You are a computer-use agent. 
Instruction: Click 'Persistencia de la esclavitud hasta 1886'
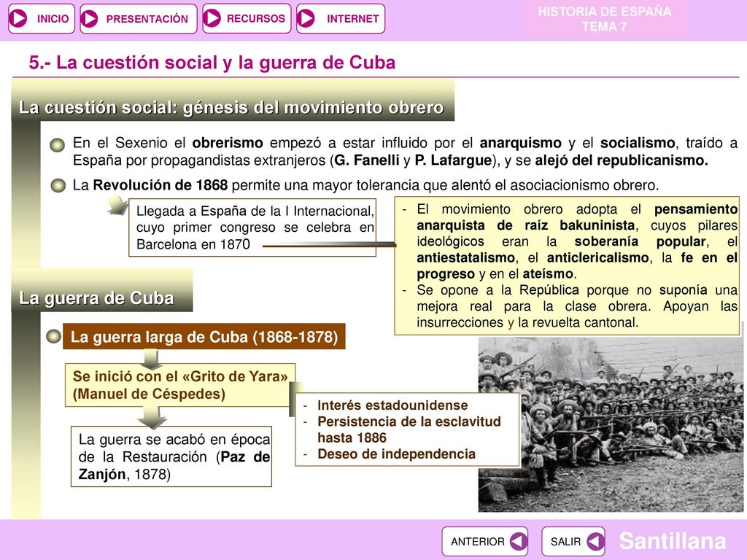(x=409, y=429)
